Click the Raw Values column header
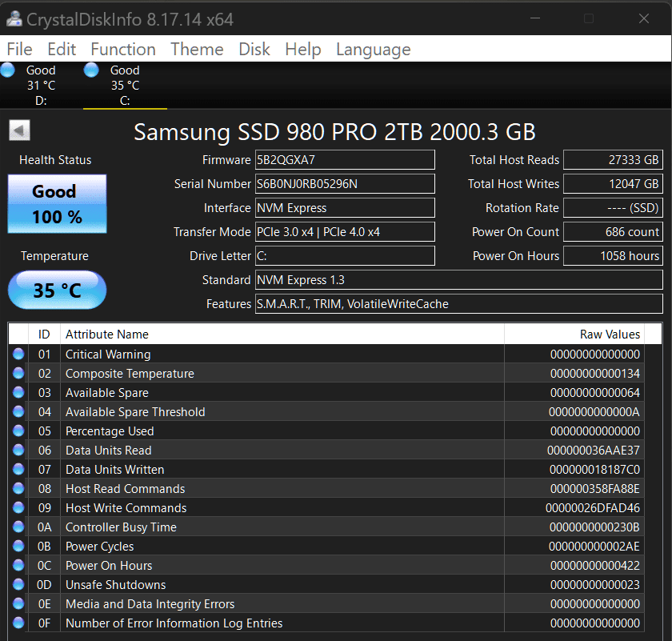 click(x=574, y=334)
